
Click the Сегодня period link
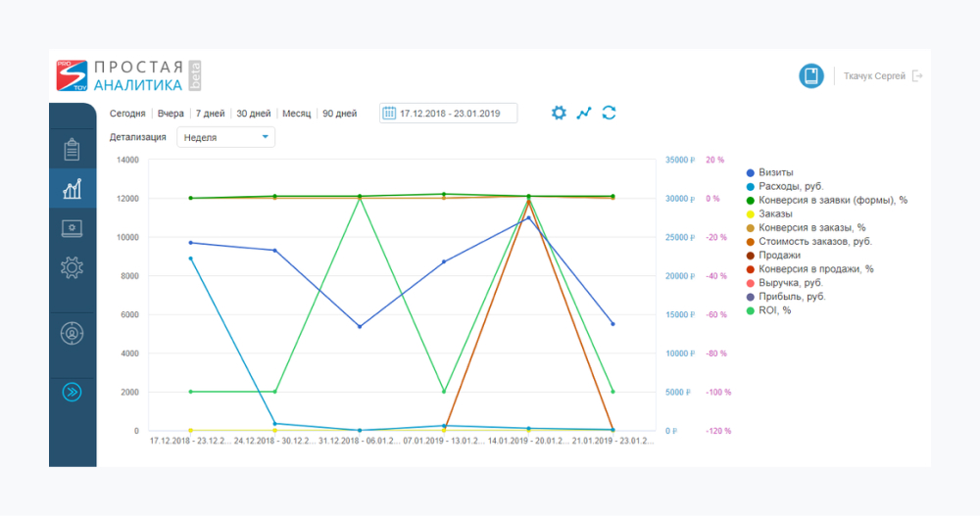127,114
